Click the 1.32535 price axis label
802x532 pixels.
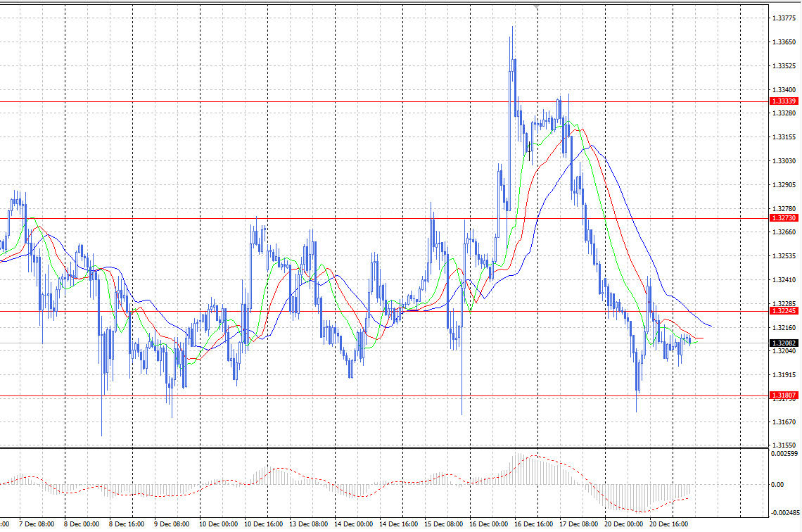click(784, 256)
